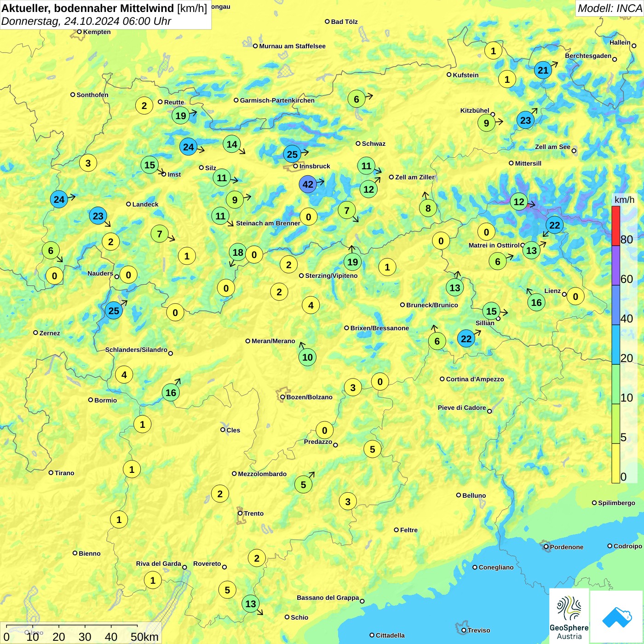Select the Steinach am Brenner label
The image size is (644, 644).
[268, 223]
